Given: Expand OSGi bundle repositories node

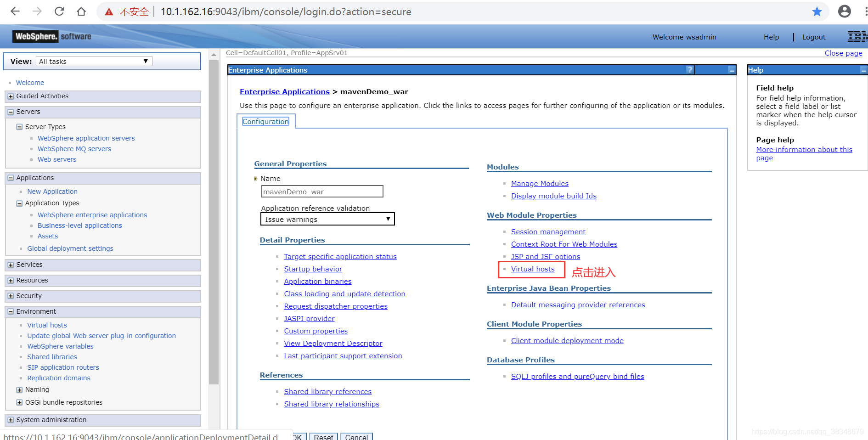Looking at the screenshot, I should pyautogui.click(x=19, y=402).
